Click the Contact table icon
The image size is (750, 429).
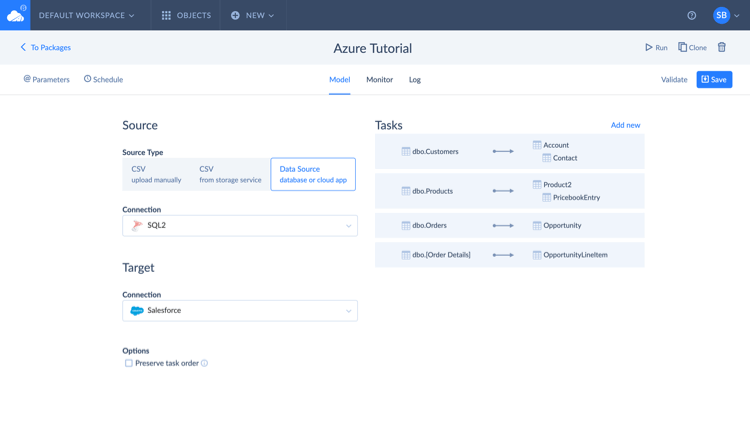(x=546, y=158)
